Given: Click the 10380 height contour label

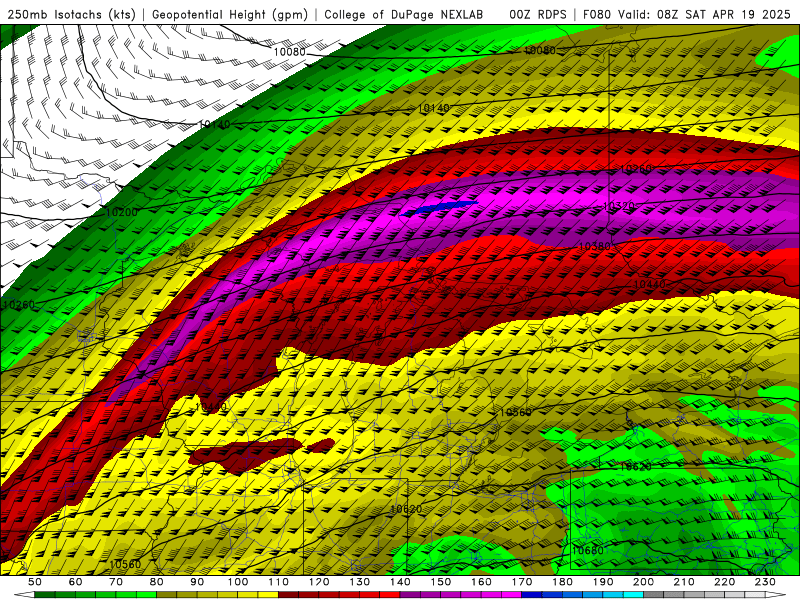Looking at the screenshot, I should pos(594,246).
